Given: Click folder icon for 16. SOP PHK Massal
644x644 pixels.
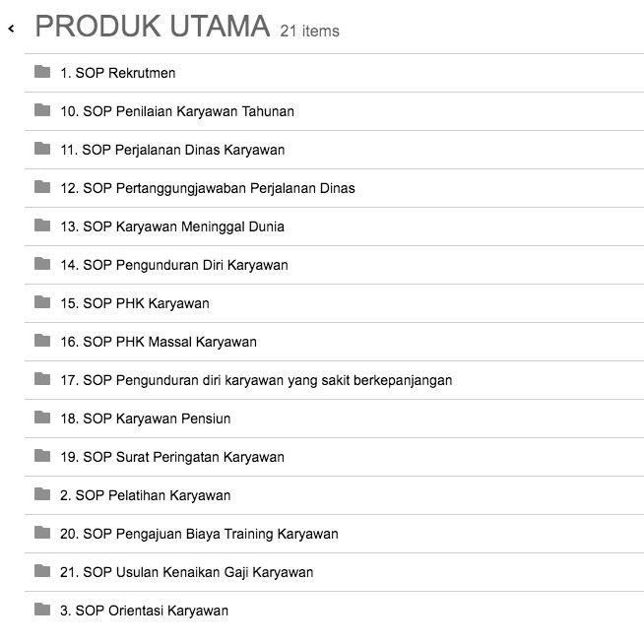Looking at the screenshot, I should pyautogui.click(x=42, y=341).
